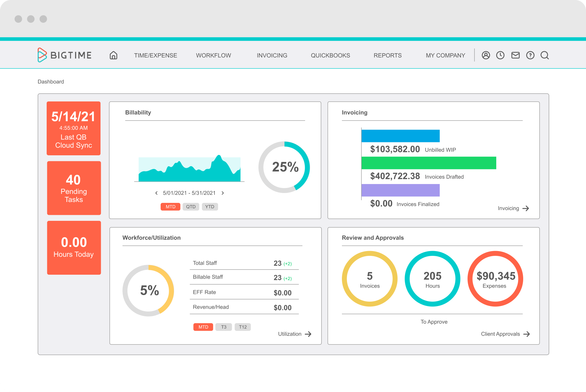Click the BigTime logo
This screenshot has width=586, height=392.
65,55
